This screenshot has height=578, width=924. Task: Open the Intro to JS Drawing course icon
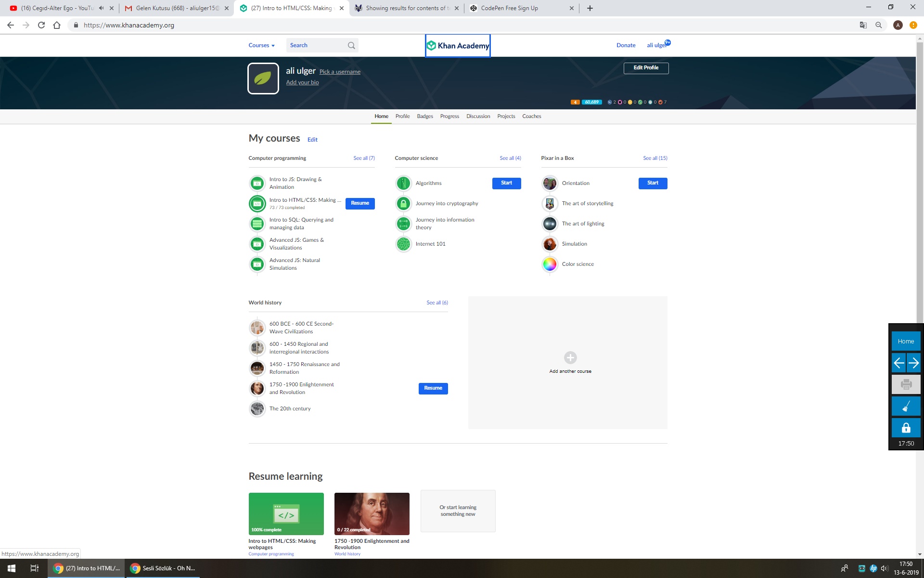click(257, 183)
